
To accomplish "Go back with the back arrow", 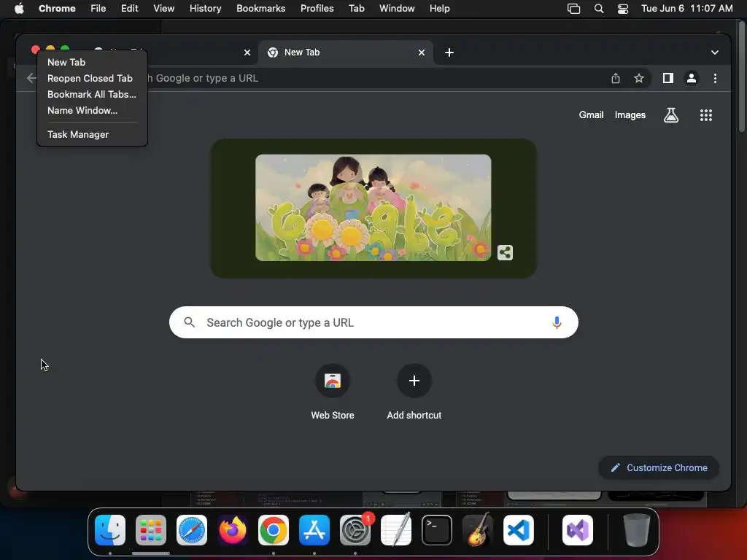I will coord(31,78).
